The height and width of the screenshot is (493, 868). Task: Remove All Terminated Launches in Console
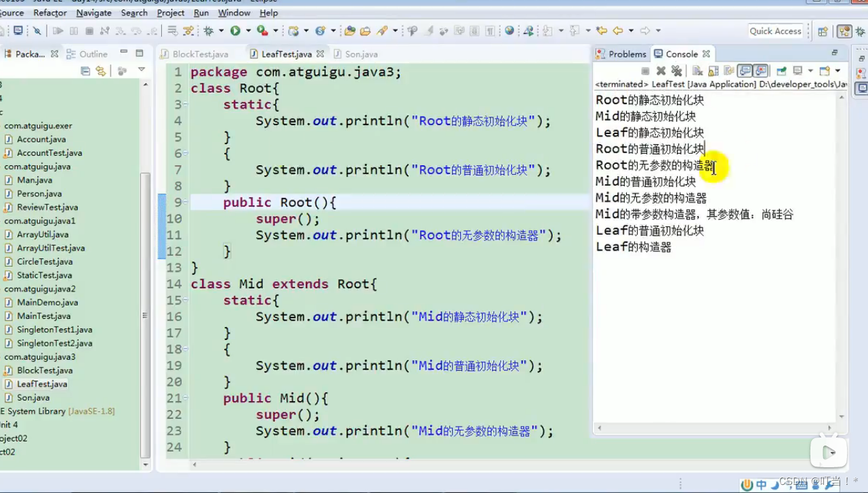tap(676, 70)
